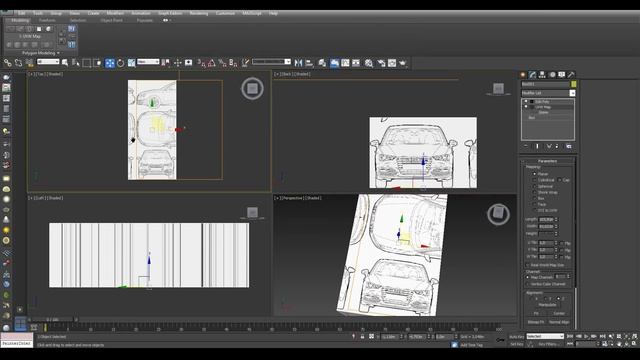Viewport: 640px width, 360px height.
Task: Click the selection lock toggle icon
Action: (x=362, y=337)
